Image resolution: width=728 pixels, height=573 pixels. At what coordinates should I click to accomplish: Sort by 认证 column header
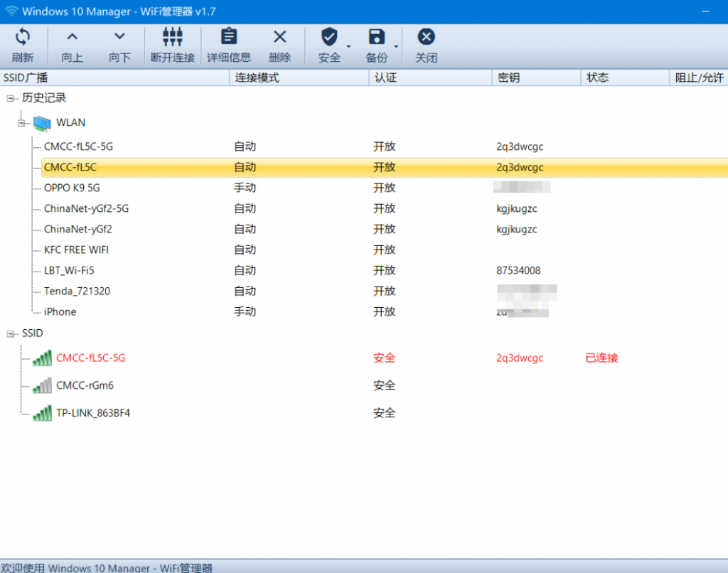pos(430,77)
